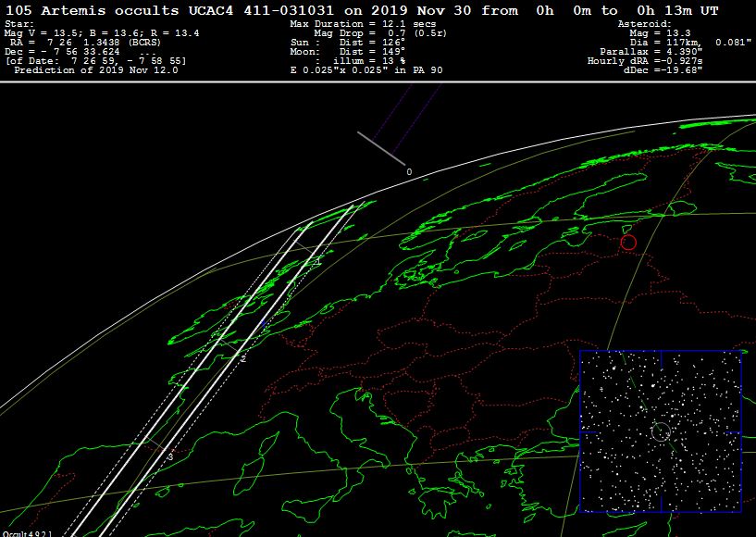Click the "Dia = 117km" asteroid diameter text

tap(680, 43)
